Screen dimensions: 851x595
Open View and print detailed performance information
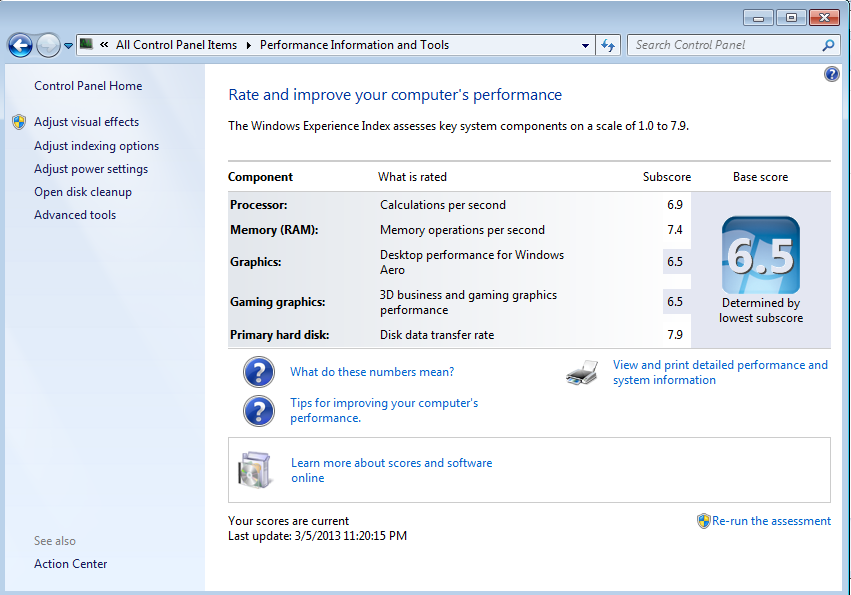pyautogui.click(x=720, y=372)
